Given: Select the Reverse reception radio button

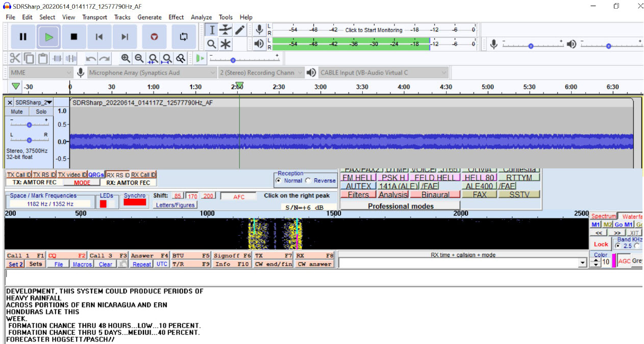Looking at the screenshot, I should point(308,181).
